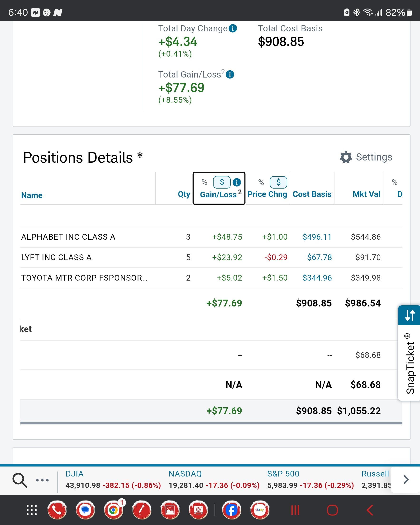Tap the Bluetooth status icon
The width and height of the screenshot is (420, 525).
point(357,12)
